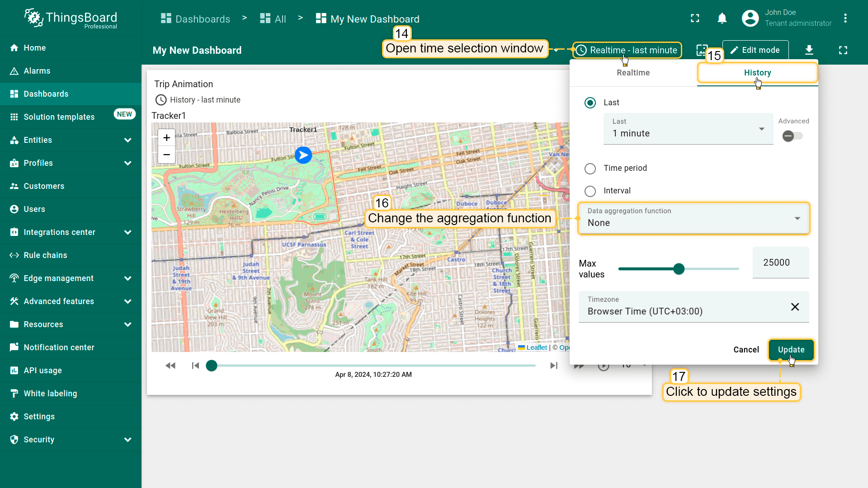Expand Integrations center chevron
Screen dimensions: 868x488
[x=128, y=232]
